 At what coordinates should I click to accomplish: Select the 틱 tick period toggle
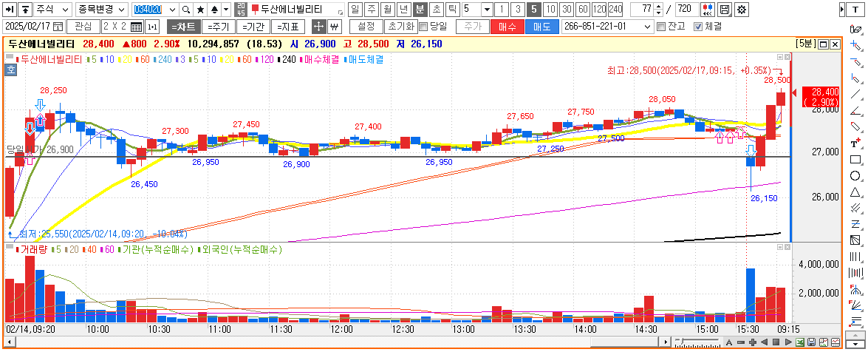[x=452, y=10]
